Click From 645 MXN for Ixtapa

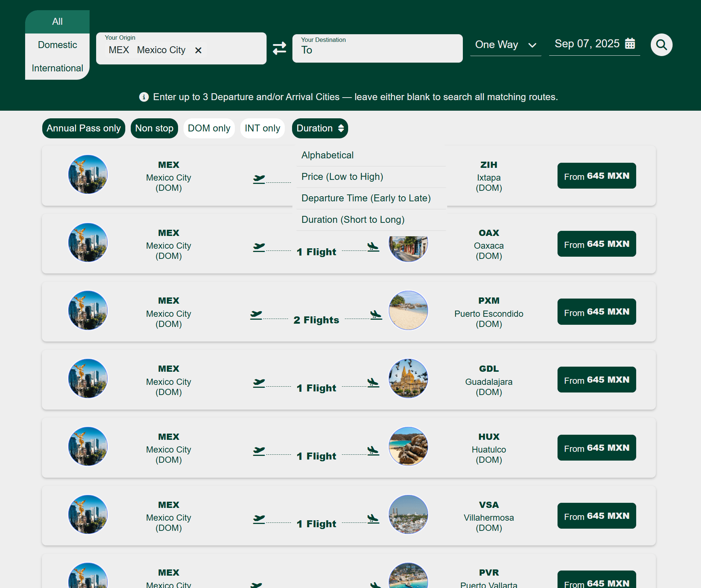[596, 176]
